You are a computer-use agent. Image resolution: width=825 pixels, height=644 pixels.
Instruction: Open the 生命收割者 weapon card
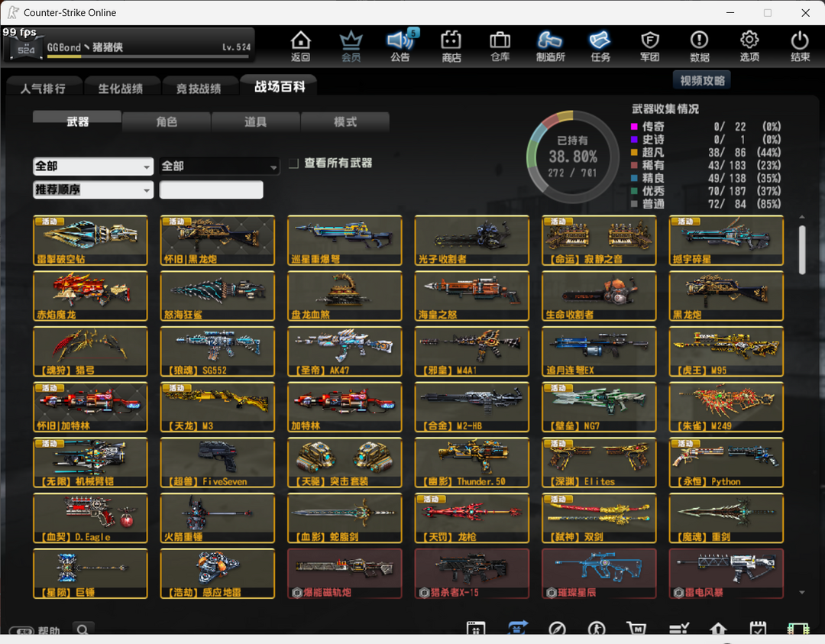tap(600, 296)
